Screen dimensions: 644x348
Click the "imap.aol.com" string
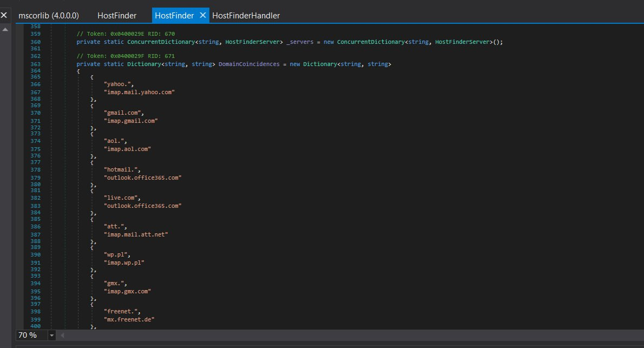click(127, 149)
